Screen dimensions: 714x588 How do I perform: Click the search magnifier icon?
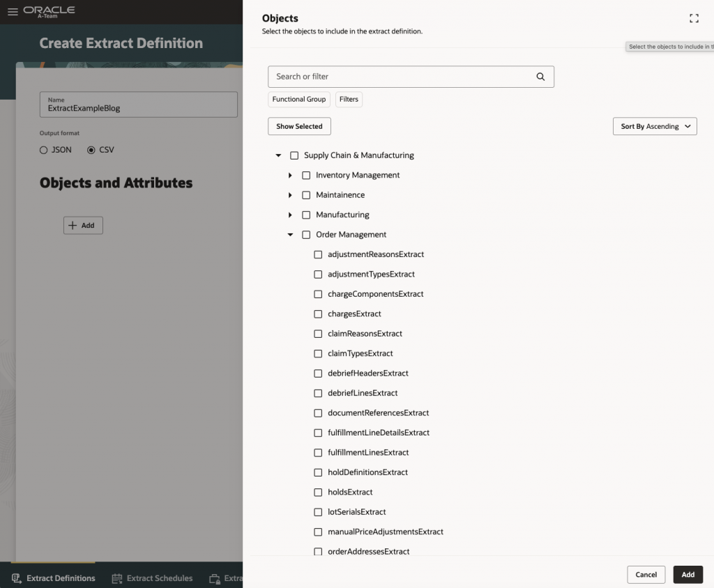(x=540, y=77)
